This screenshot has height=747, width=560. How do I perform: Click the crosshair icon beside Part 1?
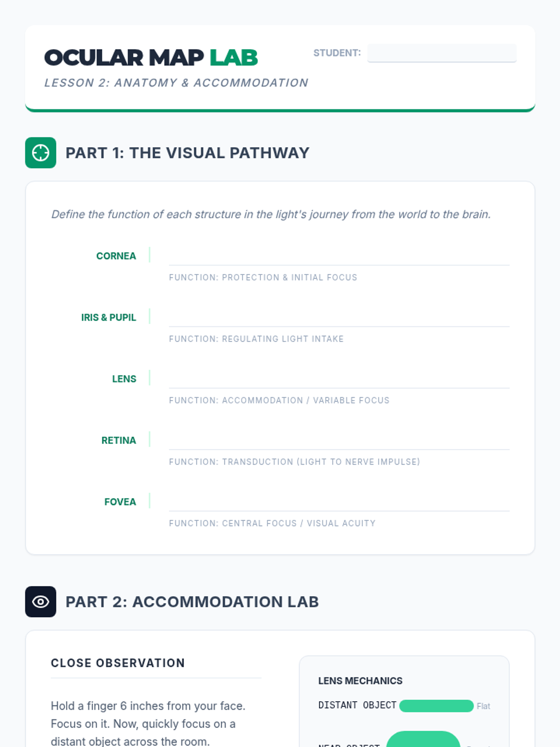pos(41,153)
